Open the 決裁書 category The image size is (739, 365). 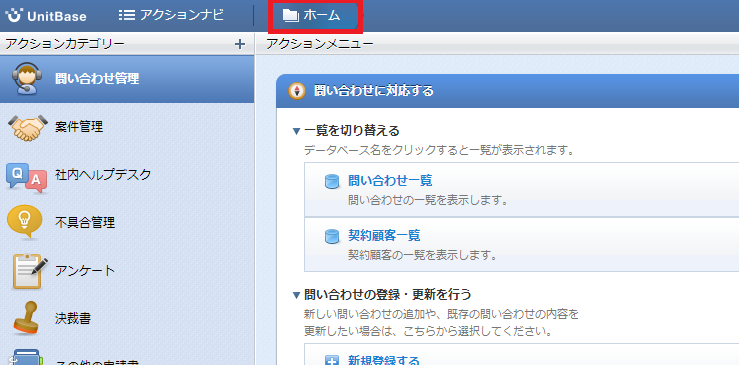(73, 319)
